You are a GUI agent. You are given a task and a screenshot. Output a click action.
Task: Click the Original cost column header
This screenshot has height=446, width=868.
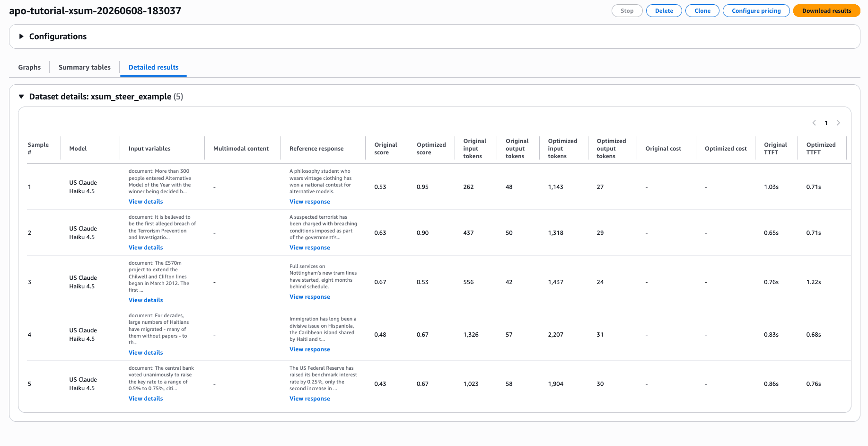663,149
